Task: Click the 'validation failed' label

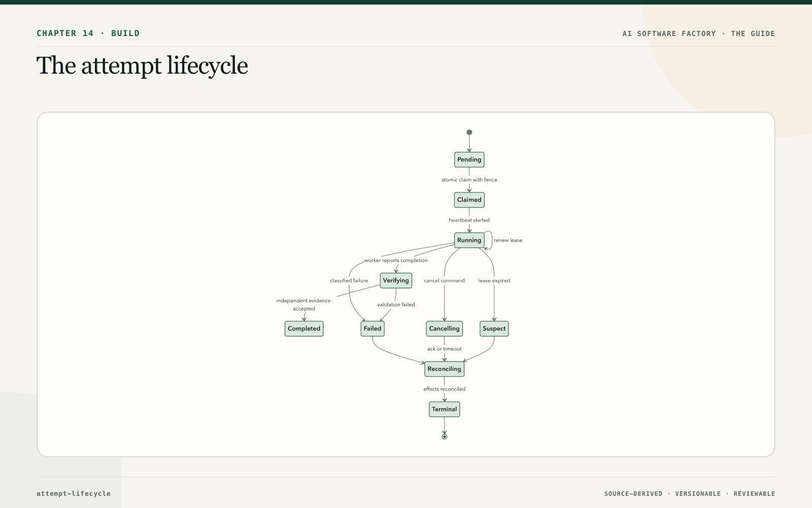Action: [x=396, y=305]
